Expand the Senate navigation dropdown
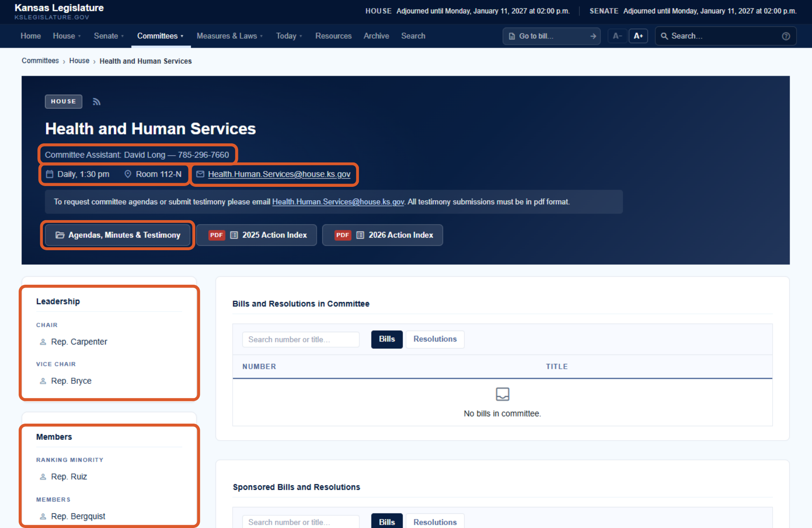The width and height of the screenshot is (812, 528). 109,36
